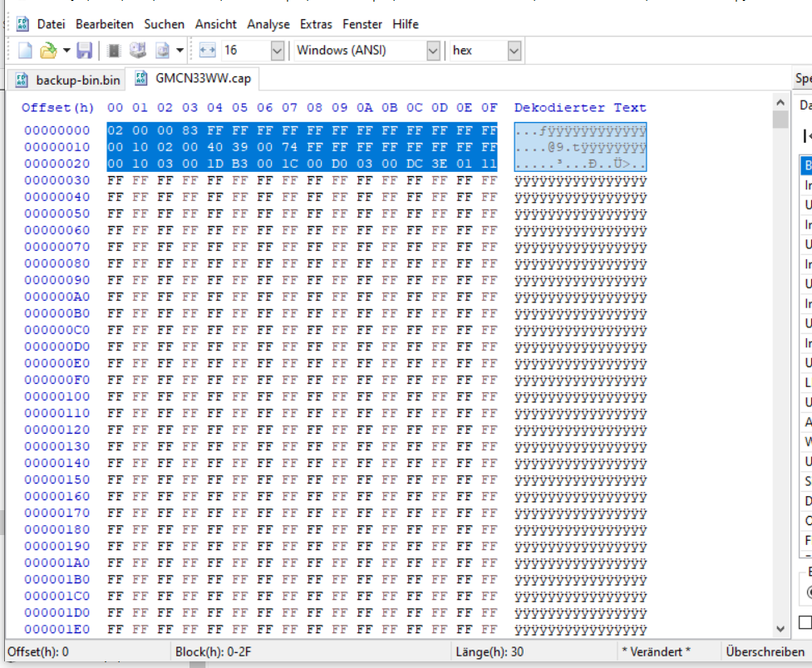Click first FF byte in row 00000030
This screenshot has width=812, height=668.
tap(115, 180)
